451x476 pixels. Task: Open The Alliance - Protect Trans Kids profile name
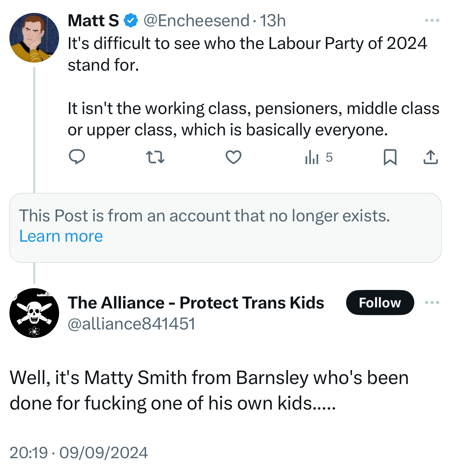[x=196, y=303]
